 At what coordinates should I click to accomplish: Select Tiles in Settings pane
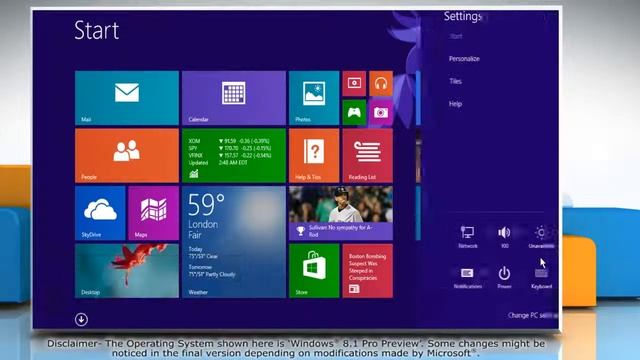click(x=455, y=81)
